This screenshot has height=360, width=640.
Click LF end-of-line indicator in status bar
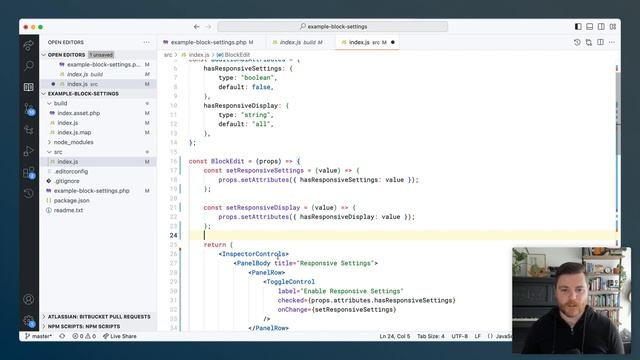(x=478, y=336)
